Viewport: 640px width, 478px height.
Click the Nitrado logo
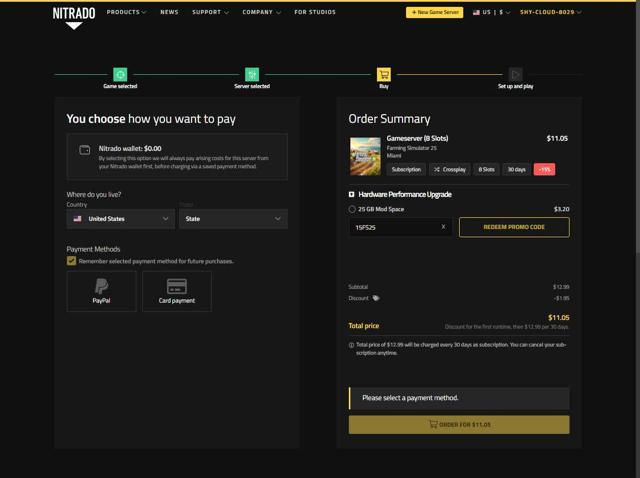[74, 18]
